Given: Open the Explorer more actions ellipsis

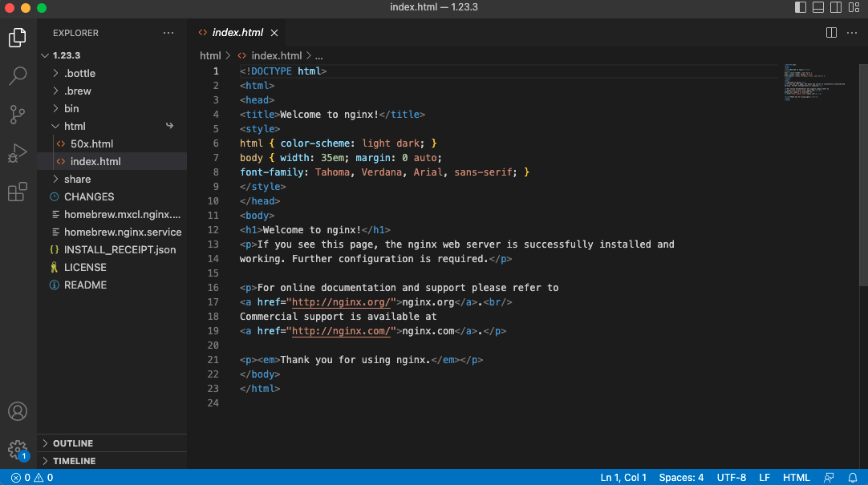Looking at the screenshot, I should click(x=168, y=33).
